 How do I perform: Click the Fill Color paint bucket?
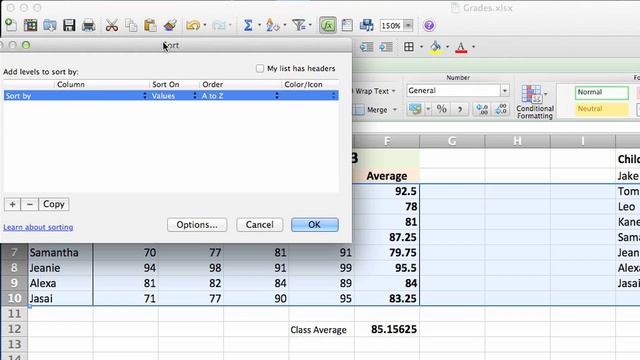pos(436,47)
